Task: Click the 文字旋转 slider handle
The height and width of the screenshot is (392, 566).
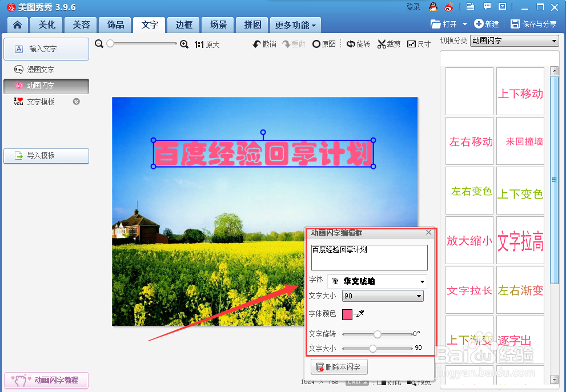Action: click(x=377, y=334)
